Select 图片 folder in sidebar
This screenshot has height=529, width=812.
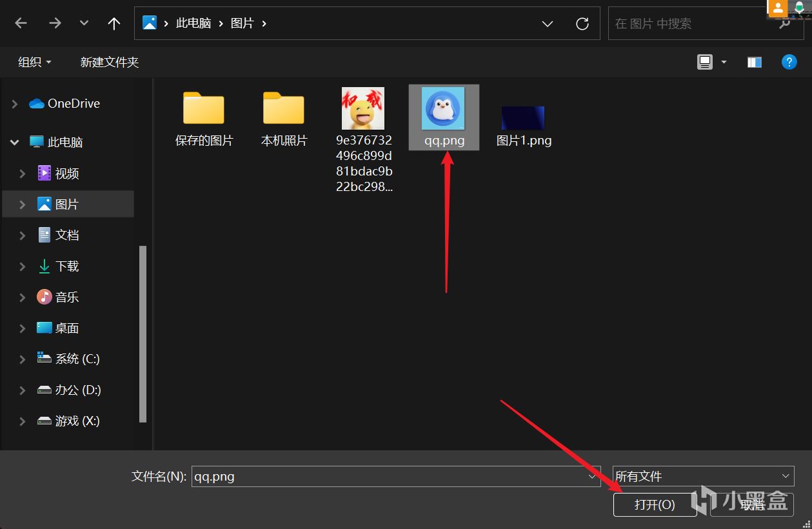point(58,204)
